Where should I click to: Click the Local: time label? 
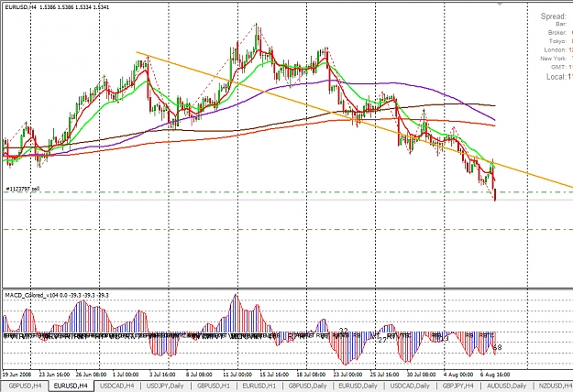[556, 77]
